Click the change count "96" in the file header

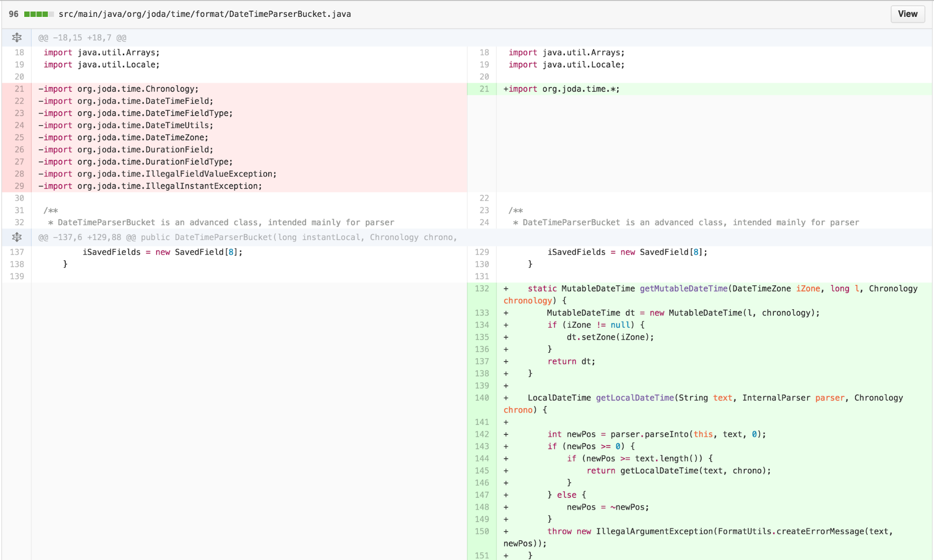[x=14, y=14]
